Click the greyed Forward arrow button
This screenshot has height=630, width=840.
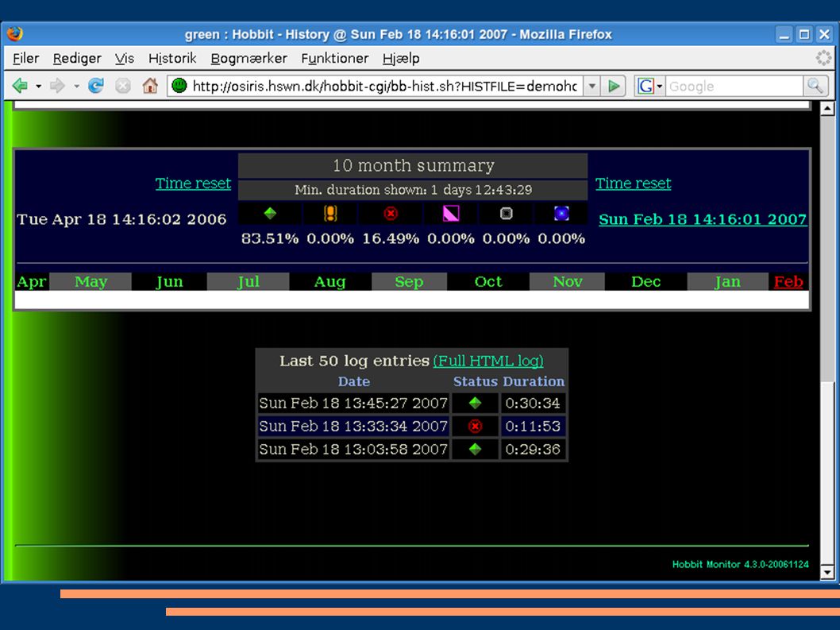tap(57, 86)
